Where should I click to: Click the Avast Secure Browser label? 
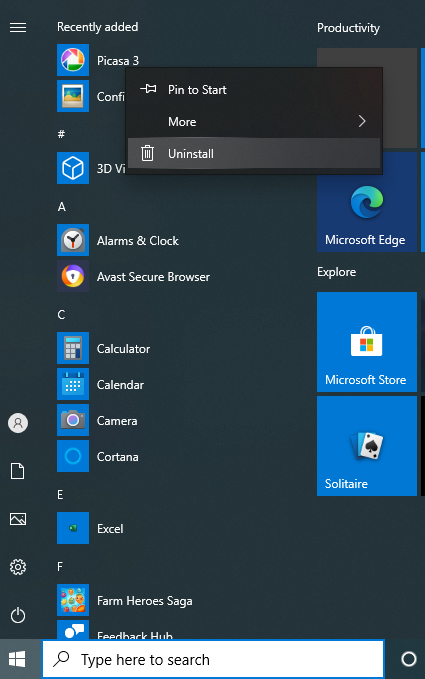click(x=153, y=277)
